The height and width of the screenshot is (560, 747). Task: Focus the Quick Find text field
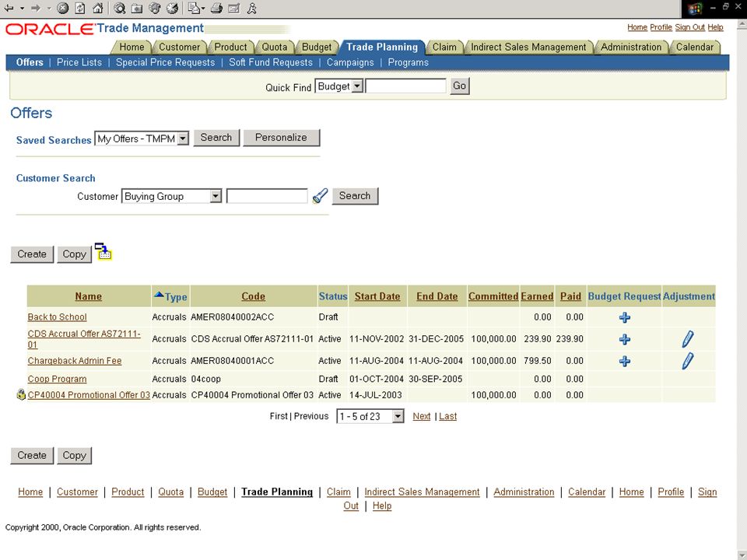point(406,86)
